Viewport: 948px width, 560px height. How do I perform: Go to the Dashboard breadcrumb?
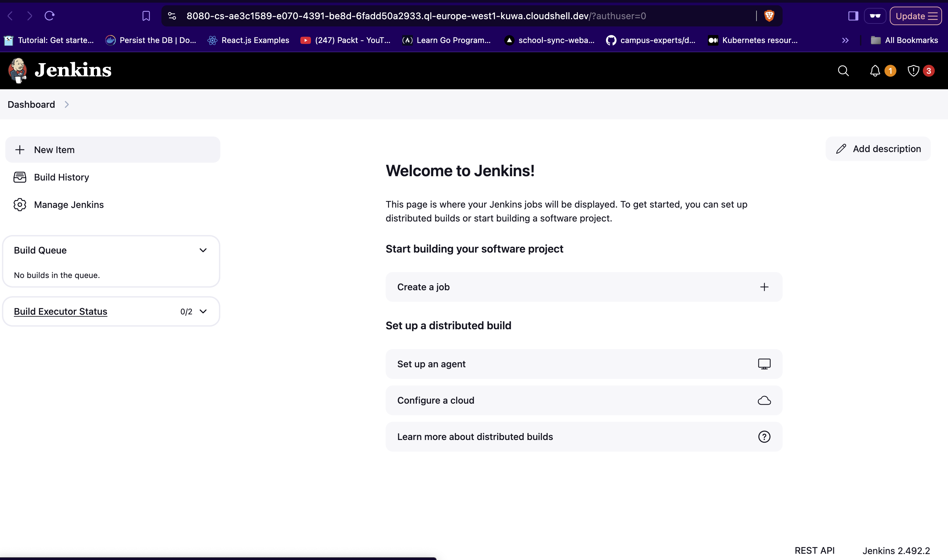31,104
